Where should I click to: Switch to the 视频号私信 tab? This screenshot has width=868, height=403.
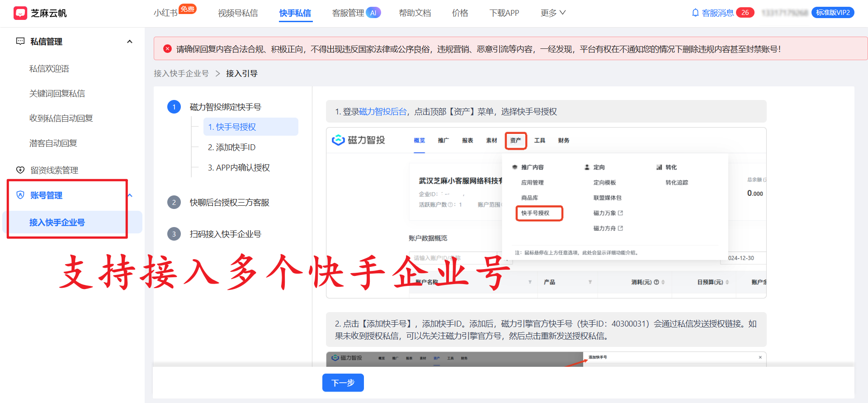(238, 13)
